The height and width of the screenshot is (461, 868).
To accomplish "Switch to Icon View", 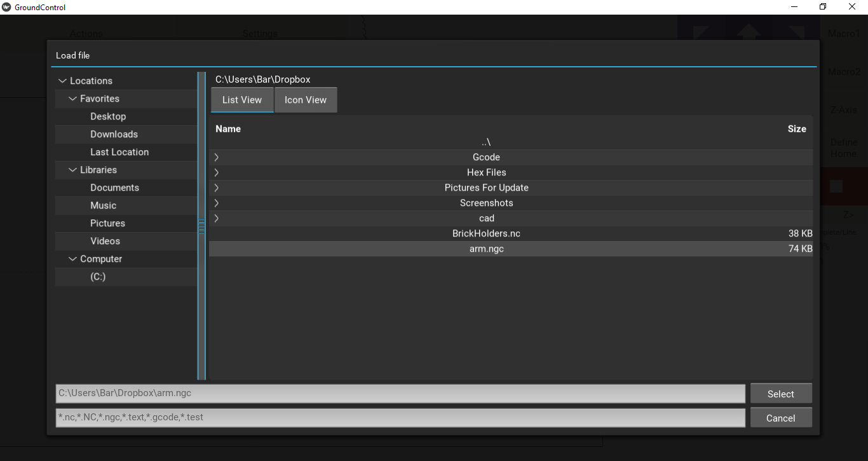I will [305, 100].
